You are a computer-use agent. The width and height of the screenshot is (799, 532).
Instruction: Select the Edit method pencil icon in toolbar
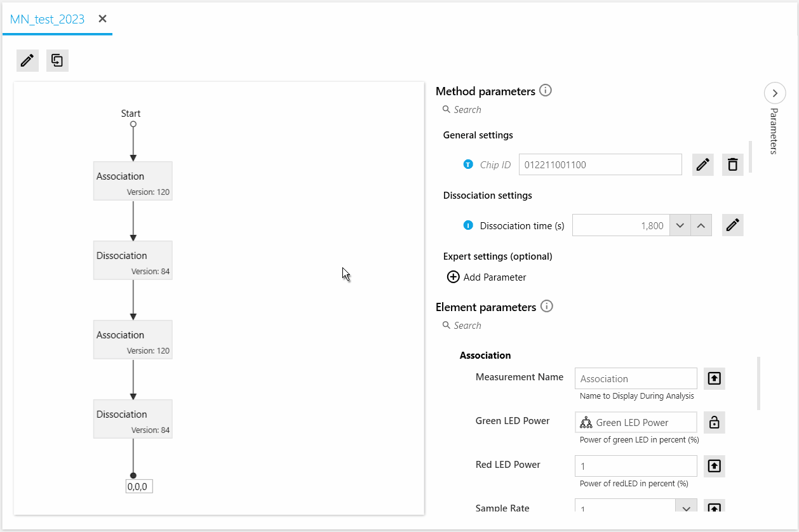coord(27,60)
